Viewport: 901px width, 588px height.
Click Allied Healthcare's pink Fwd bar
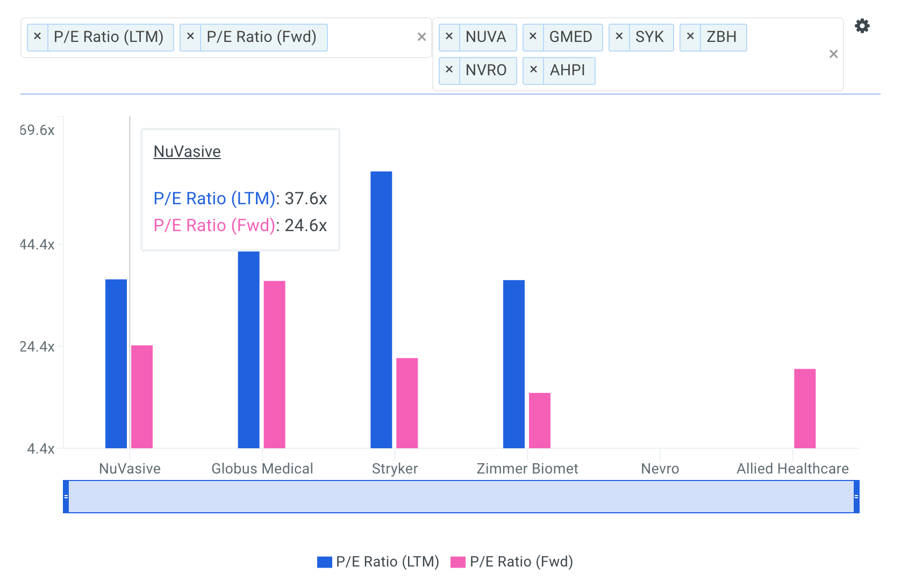[x=805, y=408]
